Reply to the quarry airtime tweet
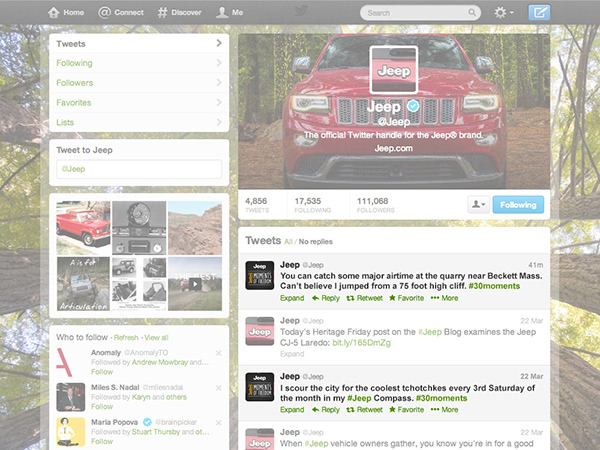 point(326,298)
